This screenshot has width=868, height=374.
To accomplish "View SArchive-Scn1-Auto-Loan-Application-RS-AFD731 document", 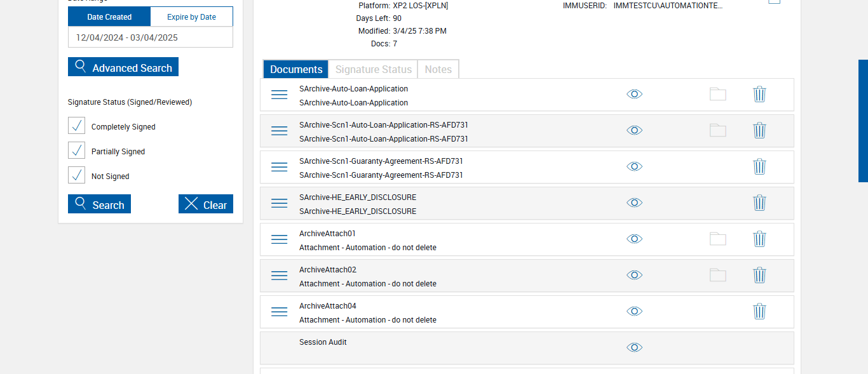I will point(634,130).
